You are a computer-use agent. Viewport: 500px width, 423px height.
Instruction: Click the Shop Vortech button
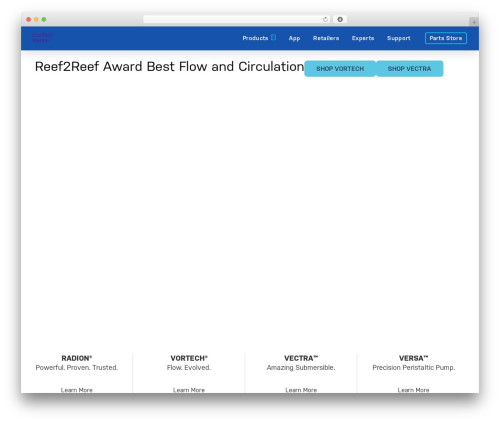[x=340, y=69]
